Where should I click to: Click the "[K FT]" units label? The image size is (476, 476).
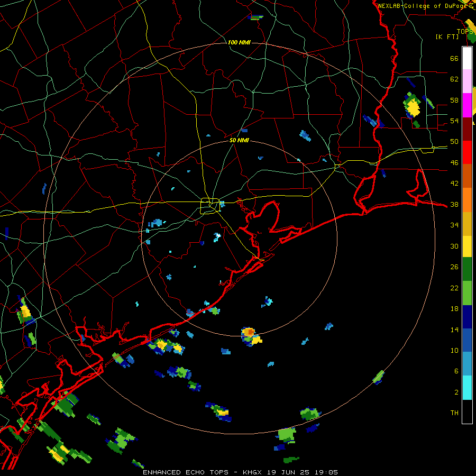[x=447, y=37]
